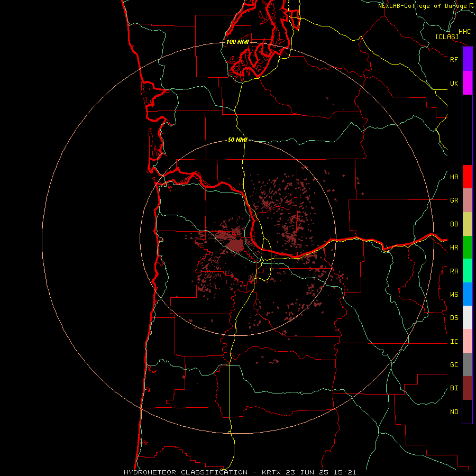Click the BI legend label
The width and height of the screenshot is (476, 476).
(454, 388)
